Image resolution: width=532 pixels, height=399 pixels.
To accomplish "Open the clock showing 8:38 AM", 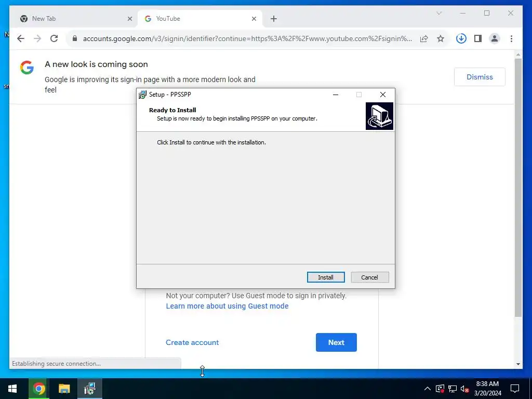I will click(x=487, y=389).
